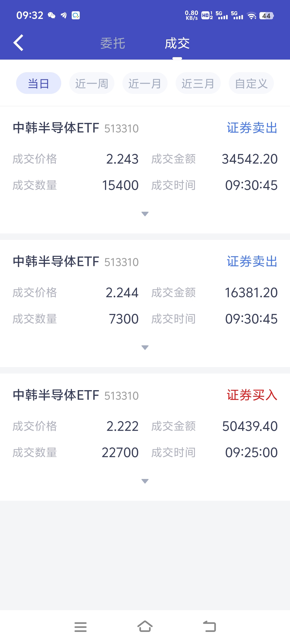Tap the Wi-Fi status icon
This screenshot has width=290, height=644.
coord(252,16)
